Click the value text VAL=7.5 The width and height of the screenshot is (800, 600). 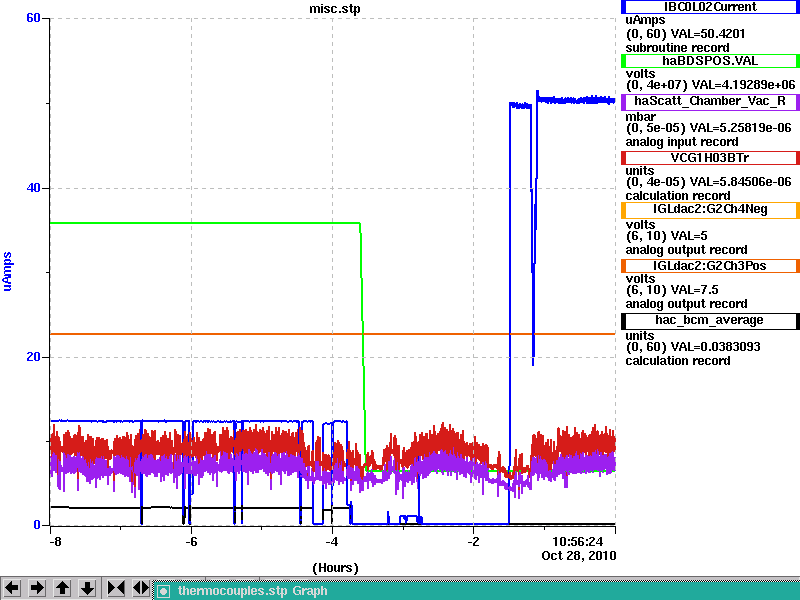tap(694, 290)
